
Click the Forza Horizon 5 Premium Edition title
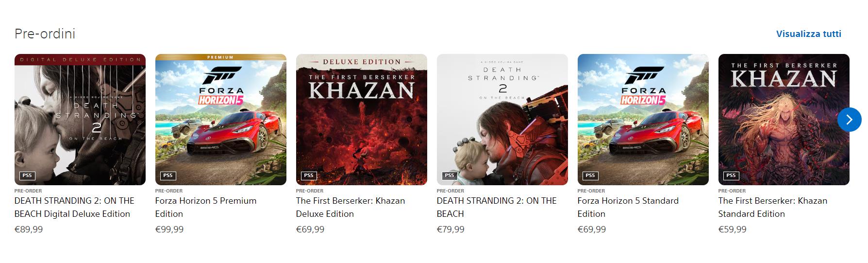point(206,207)
